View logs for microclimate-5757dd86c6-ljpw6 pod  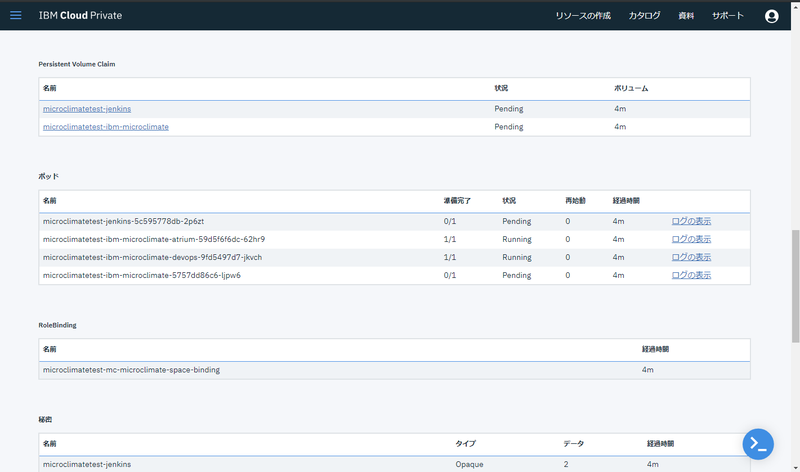691,275
